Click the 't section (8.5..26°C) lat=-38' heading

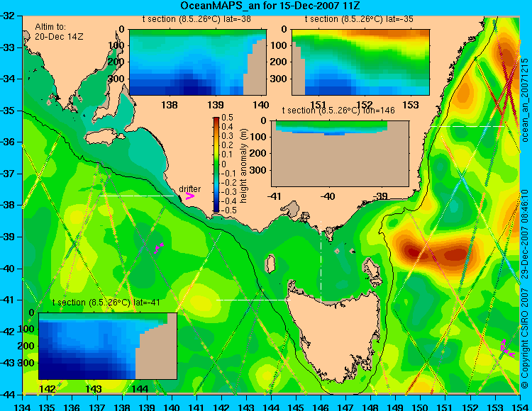coord(196,19)
